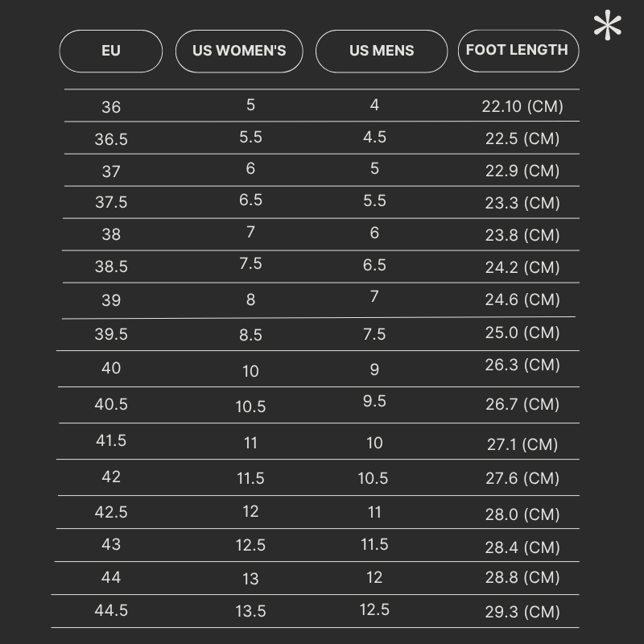Click EU size 37.5 cell
Screen dimensions: 644x644
111,203
